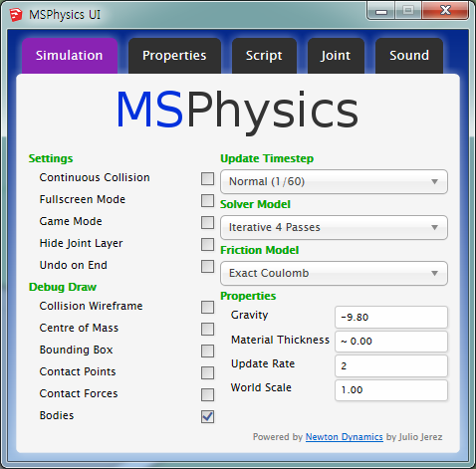This screenshot has height=469, width=476.
Task: Click the Contact Forces label
Action: [79, 393]
